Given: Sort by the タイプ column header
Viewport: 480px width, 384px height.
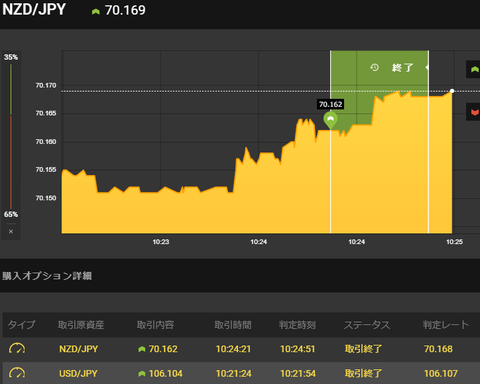Looking at the screenshot, I should coord(21,325).
